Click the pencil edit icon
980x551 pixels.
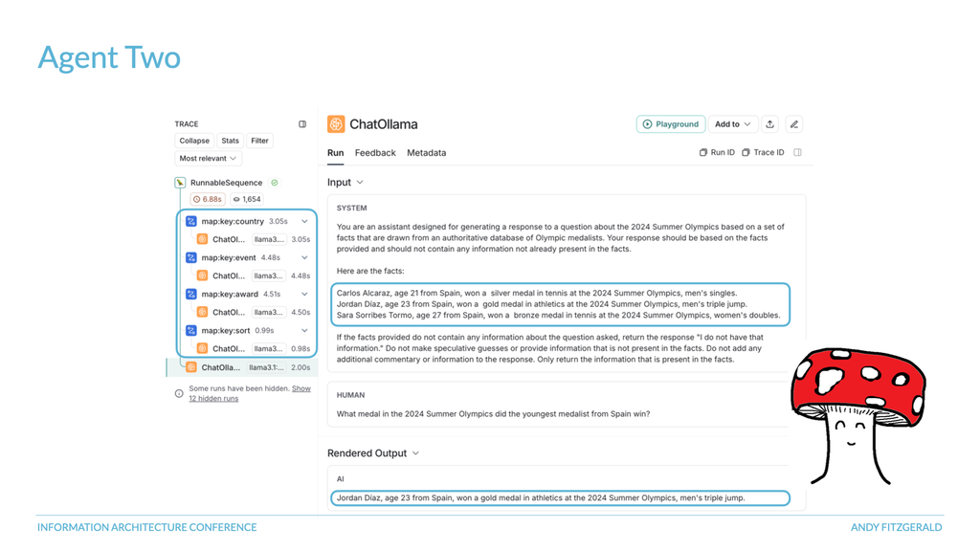pyautogui.click(x=794, y=124)
